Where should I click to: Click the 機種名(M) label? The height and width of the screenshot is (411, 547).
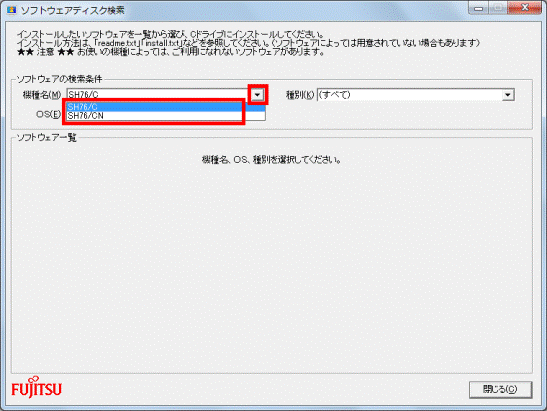click(42, 95)
